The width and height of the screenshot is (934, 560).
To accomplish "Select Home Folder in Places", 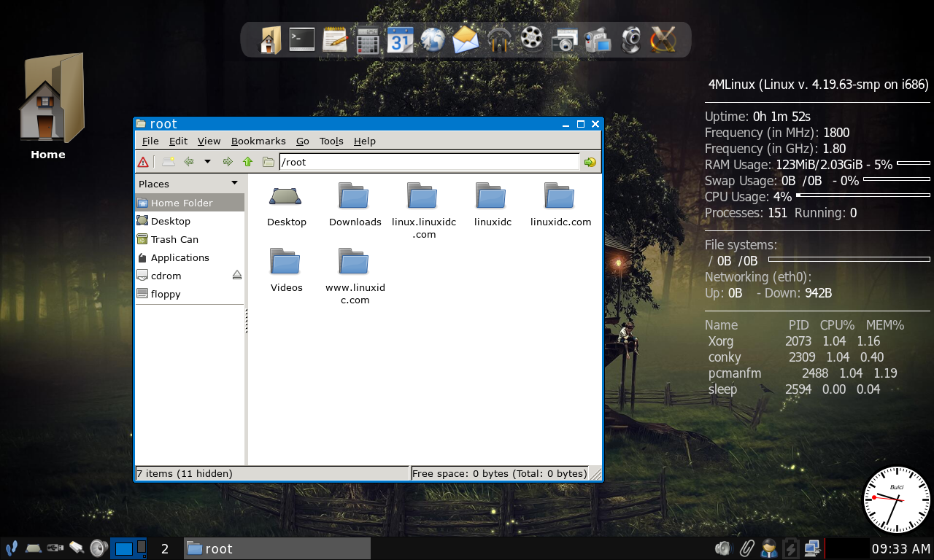I will [190, 203].
